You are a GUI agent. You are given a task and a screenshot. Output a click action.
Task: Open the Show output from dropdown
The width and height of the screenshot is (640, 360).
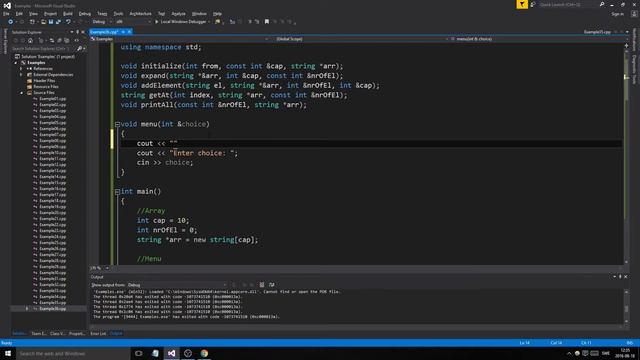click(x=177, y=285)
